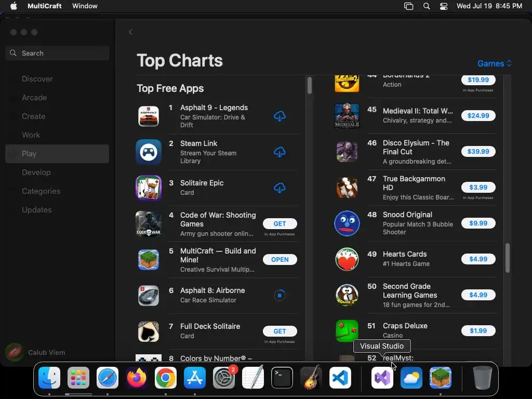Buy Second Grade Learning Games for $4.99

[478, 295]
